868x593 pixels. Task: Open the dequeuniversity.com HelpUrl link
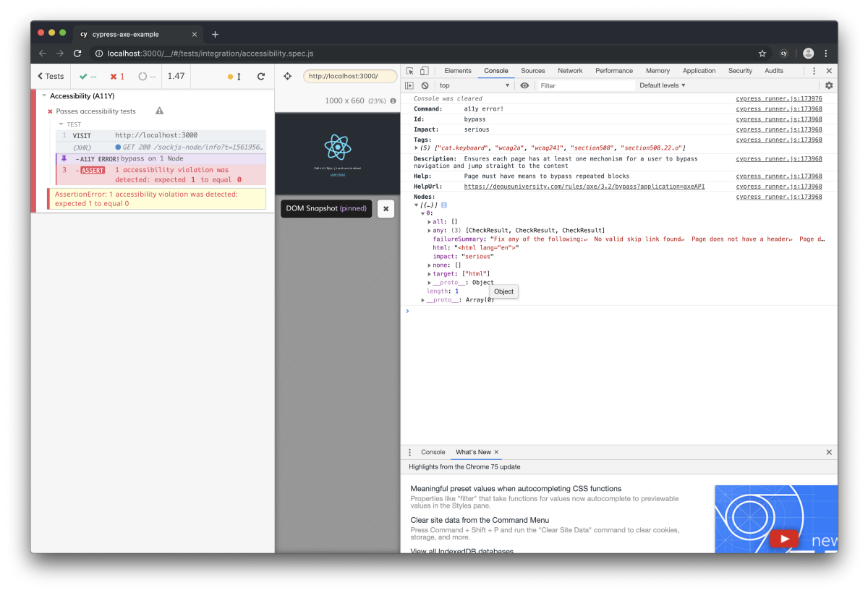tap(584, 187)
